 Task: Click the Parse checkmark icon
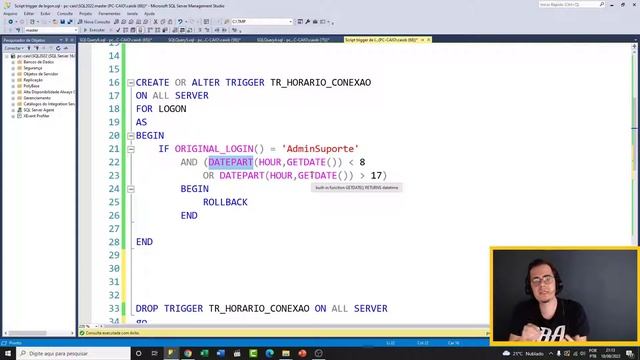tap(118, 30)
